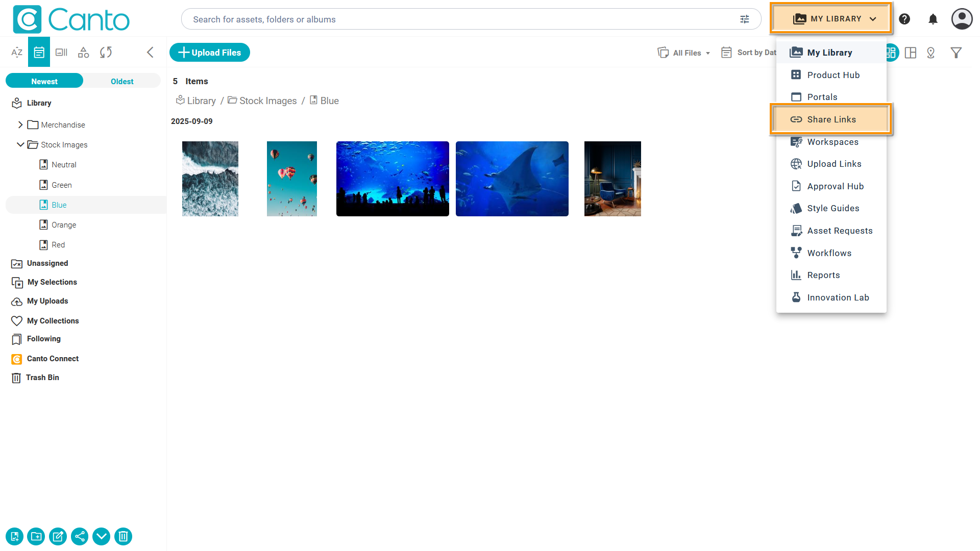Screen dimensions: 980x551
Task: Click the notifications bell icon
Action: click(933, 19)
